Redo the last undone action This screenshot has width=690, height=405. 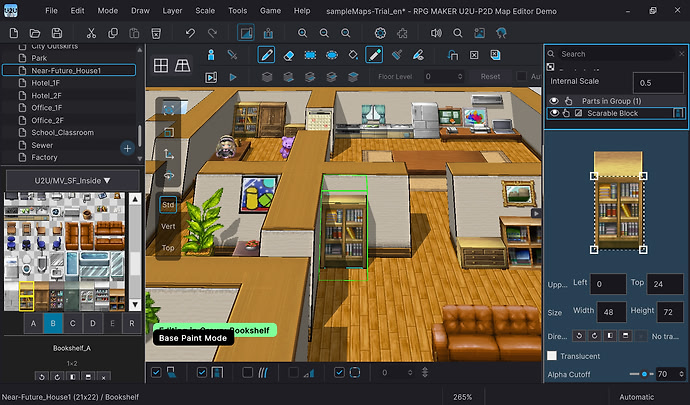212,33
